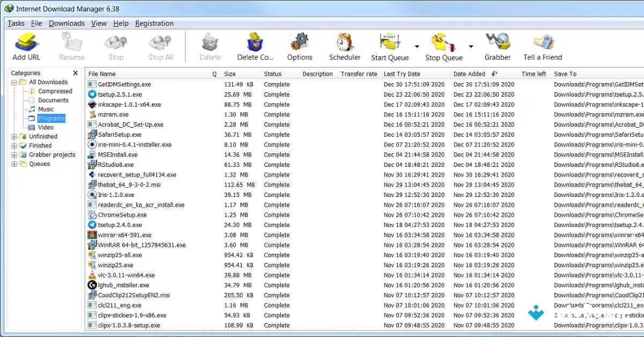Open the Stop Queue dropdown arrow

coord(471,46)
